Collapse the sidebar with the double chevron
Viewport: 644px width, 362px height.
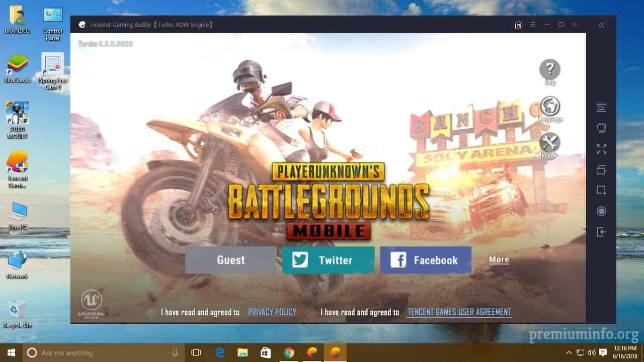click(601, 25)
